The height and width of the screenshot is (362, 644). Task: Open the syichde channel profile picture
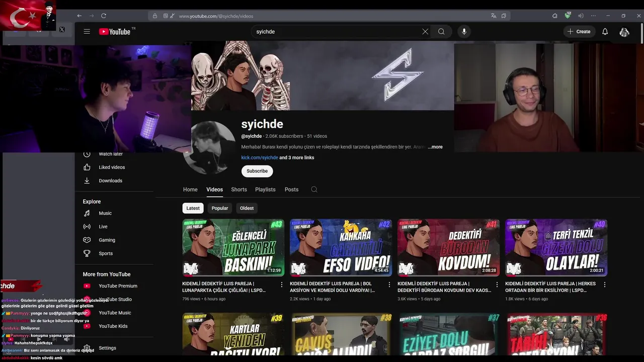pyautogui.click(x=210, y=147)
